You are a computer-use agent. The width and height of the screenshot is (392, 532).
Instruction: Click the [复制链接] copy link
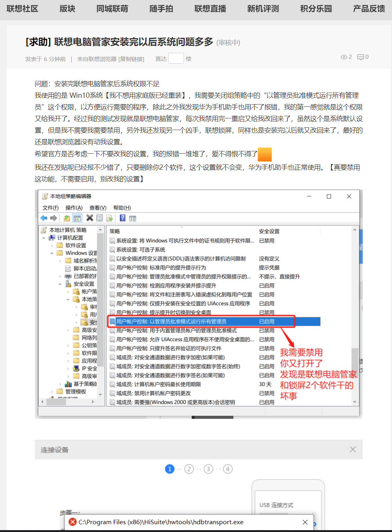[x=131, y=59]
